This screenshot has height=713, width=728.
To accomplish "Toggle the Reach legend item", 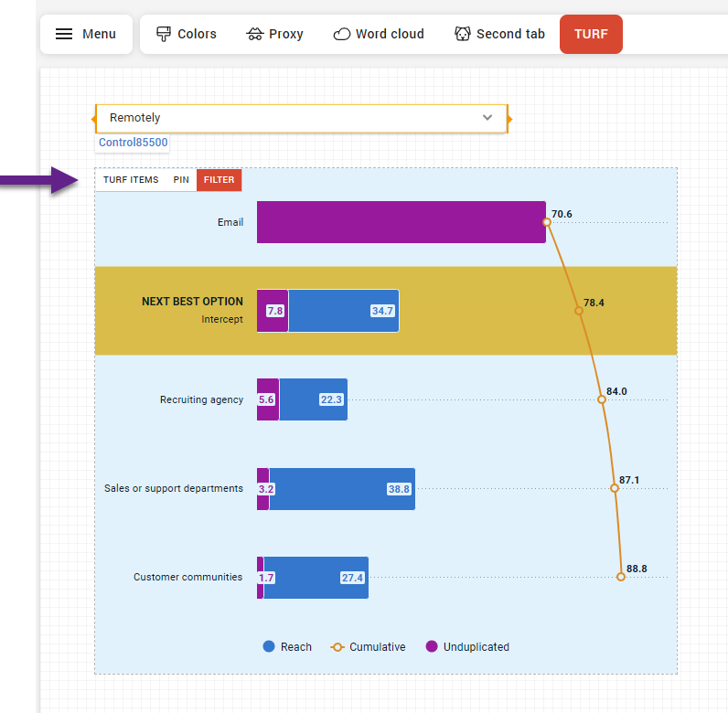I will [287, 646].
